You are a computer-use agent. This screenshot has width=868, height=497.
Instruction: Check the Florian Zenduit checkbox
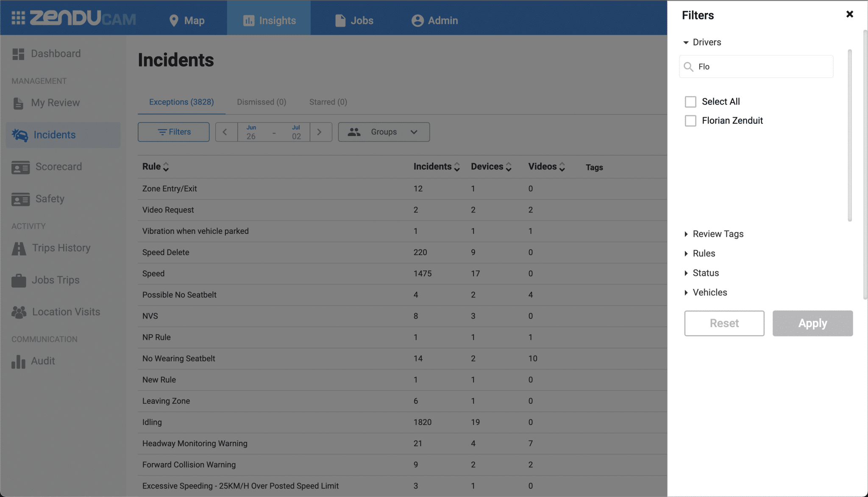tap(690, 121)
